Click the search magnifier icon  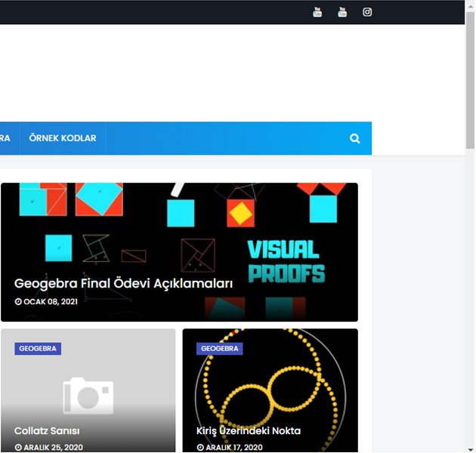click(355, 139)
